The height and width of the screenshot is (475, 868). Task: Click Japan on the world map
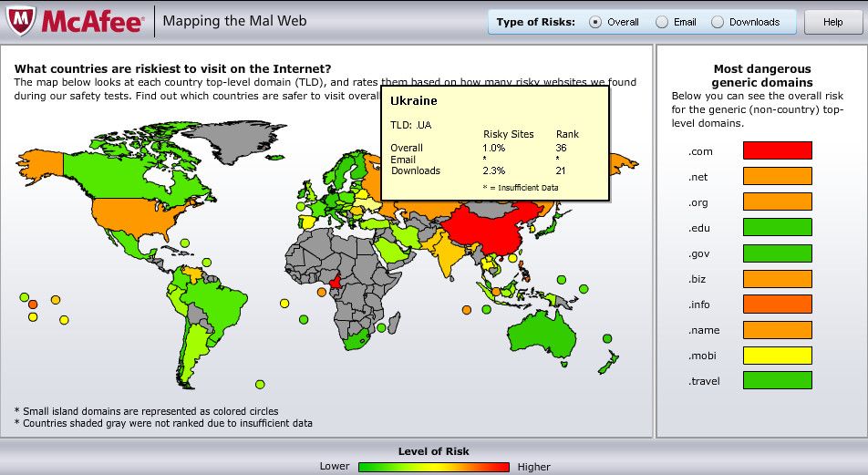551,226
